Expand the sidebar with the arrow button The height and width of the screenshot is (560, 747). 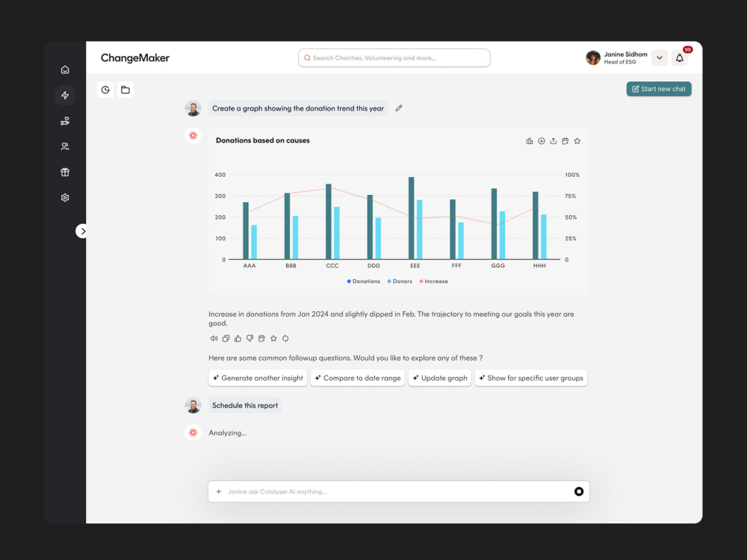pos(82,231)
